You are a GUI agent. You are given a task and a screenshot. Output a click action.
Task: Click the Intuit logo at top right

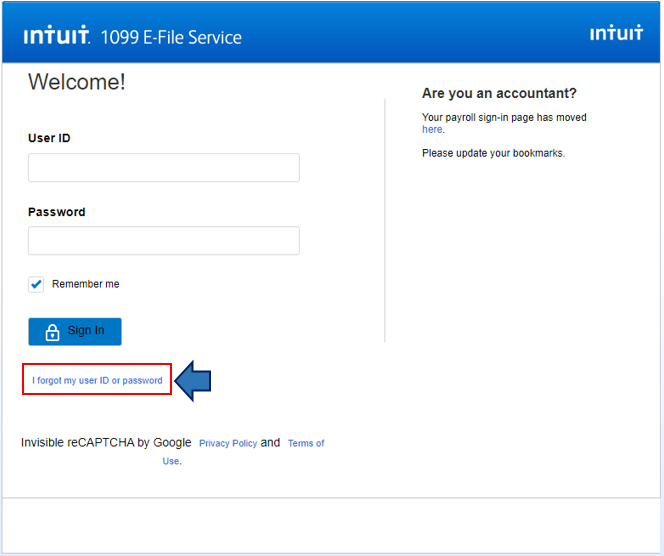pyautogui.click(x=616, y=33)
